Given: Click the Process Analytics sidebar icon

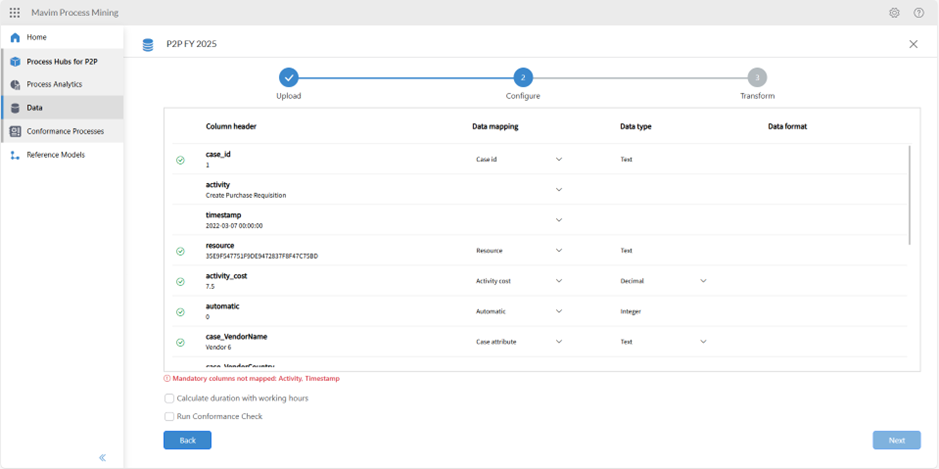Looking at the screenshot, I should [x=15, y=85].
